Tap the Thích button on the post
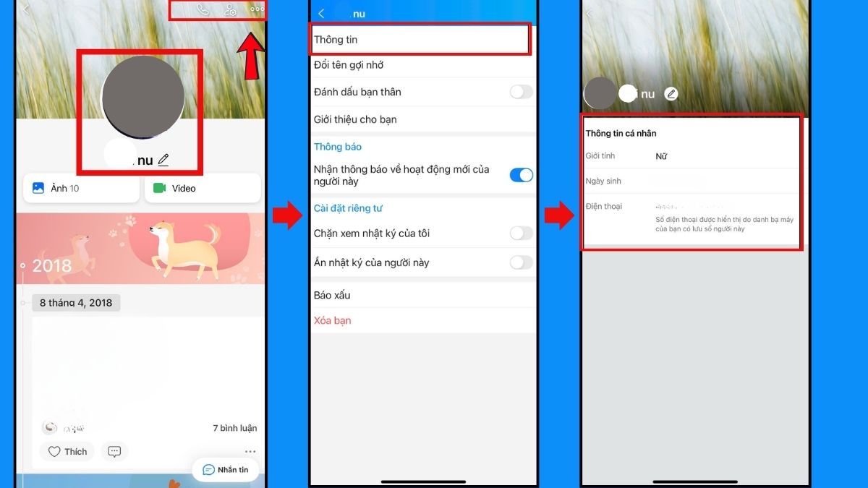The width and height of the screenshot is (868, 488). point(67,451)
